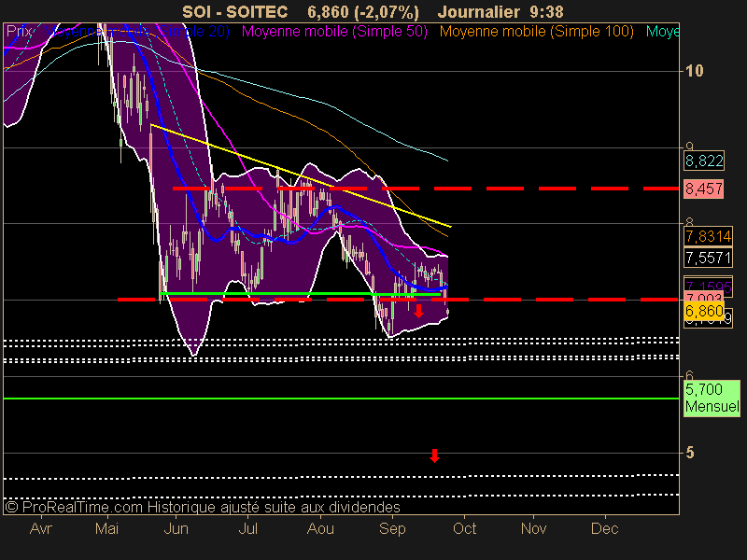Click the red 8,457 price label
747x560 pixels.
[704, 189]
